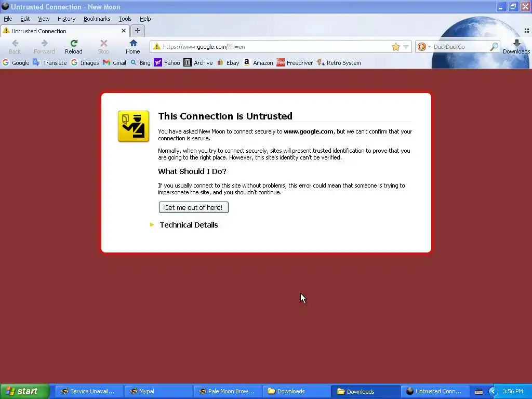Expand hidden system tray icons arrow
Viewport: 532px width, 399px height.
[493, 392]
